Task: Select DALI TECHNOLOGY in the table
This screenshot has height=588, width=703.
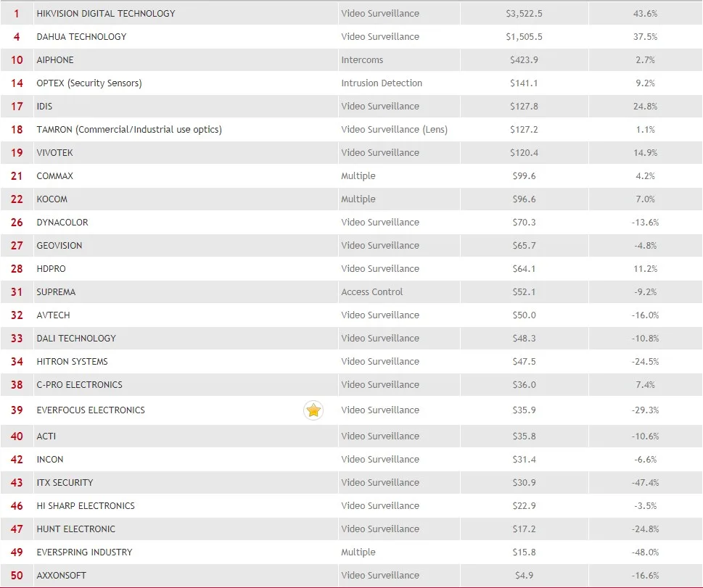Action: pos(76,339)
